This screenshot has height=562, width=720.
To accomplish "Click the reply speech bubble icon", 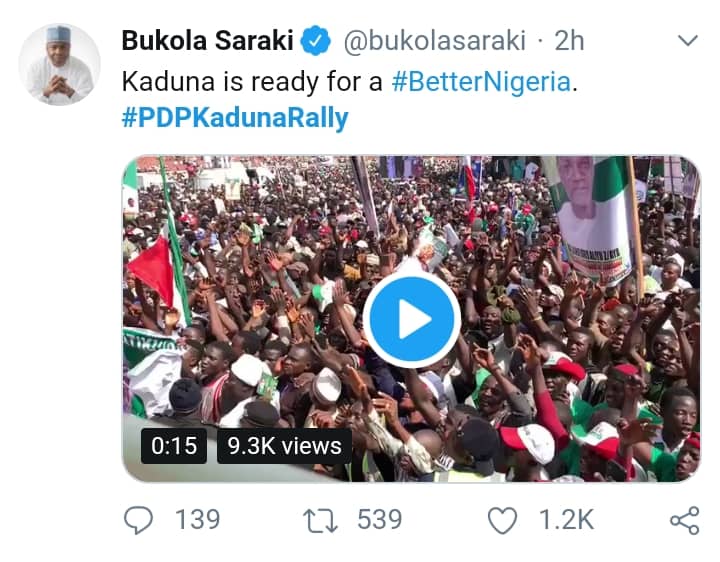I will tap(137, 520).
